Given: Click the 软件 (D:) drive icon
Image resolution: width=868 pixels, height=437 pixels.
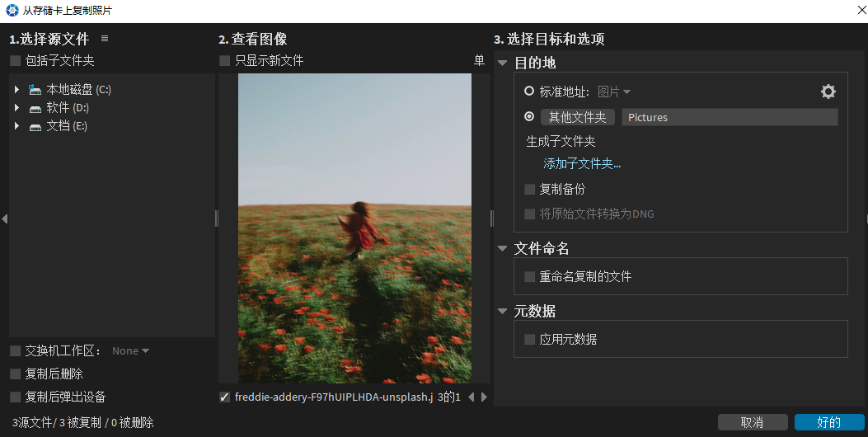Looking at the screenshot, I should tap(35, 108).
